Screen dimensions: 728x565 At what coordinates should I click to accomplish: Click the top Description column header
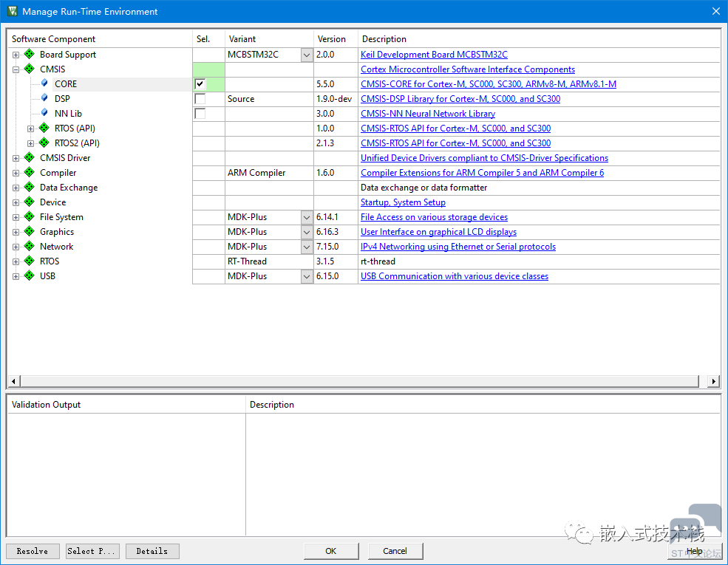(539, 39)
